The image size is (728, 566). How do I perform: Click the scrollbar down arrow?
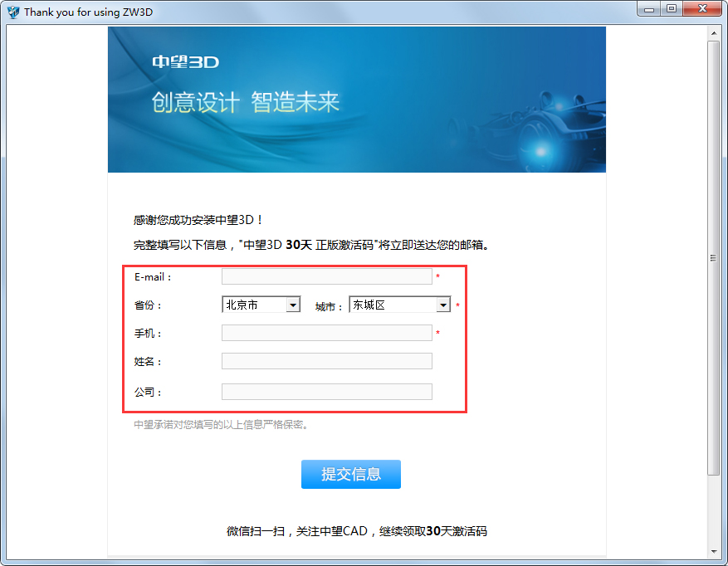(714, 552)
